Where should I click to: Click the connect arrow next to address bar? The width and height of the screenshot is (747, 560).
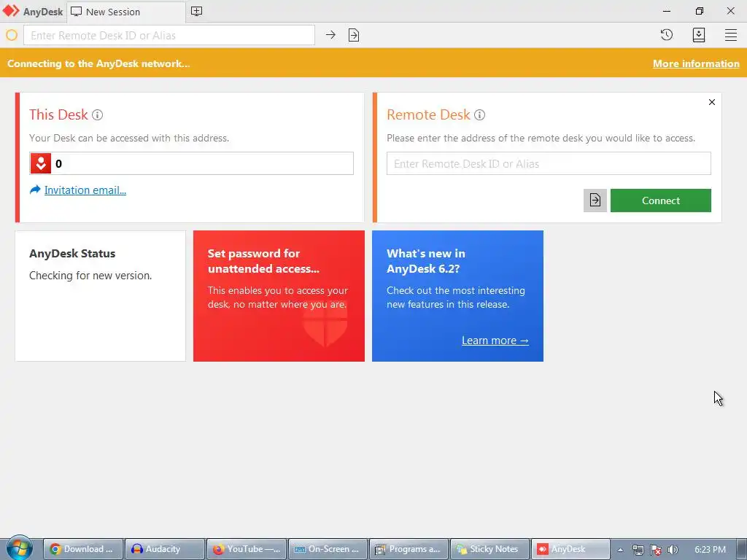(330, 35)
